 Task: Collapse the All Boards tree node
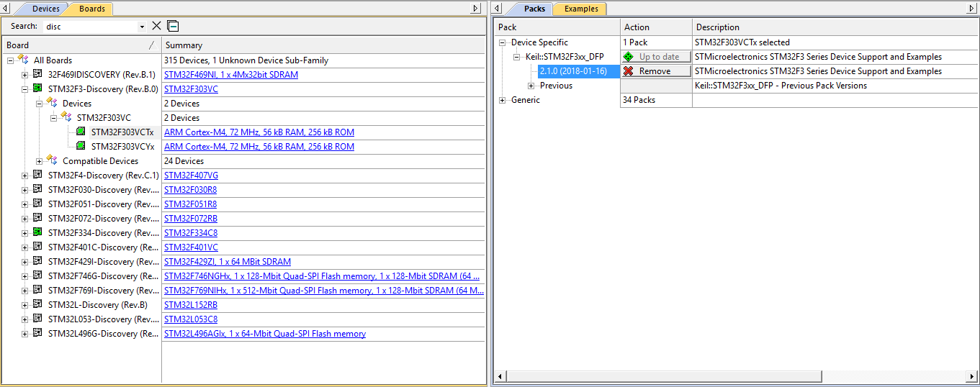point(10,60)
